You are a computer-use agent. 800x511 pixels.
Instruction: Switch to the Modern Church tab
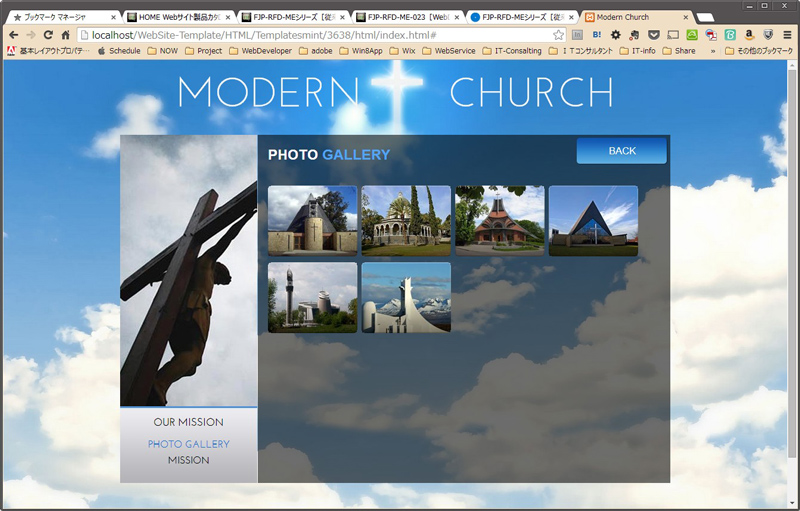[636, 17]
